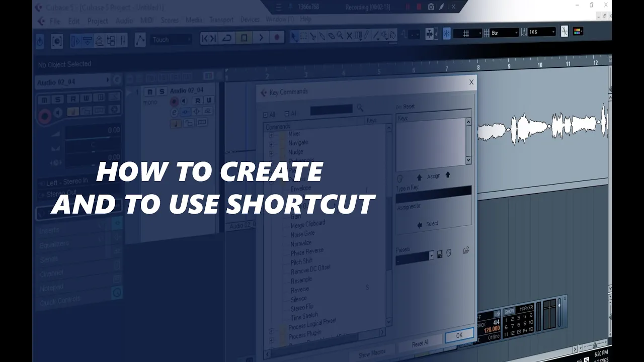Click the Key Commands search field

pyautogui.click(x=331, y=109)
